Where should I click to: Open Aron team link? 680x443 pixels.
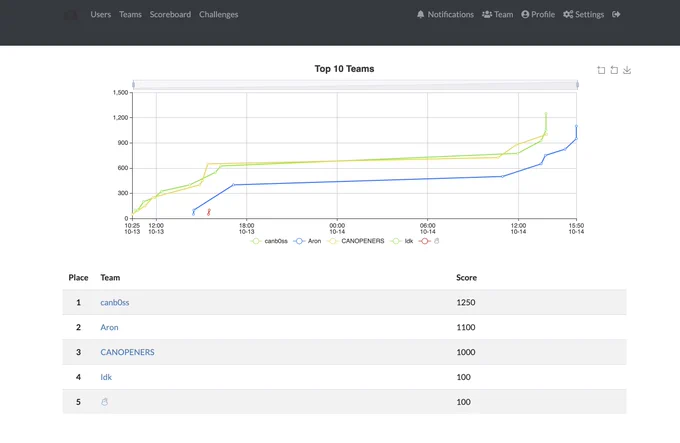point(109,327)
